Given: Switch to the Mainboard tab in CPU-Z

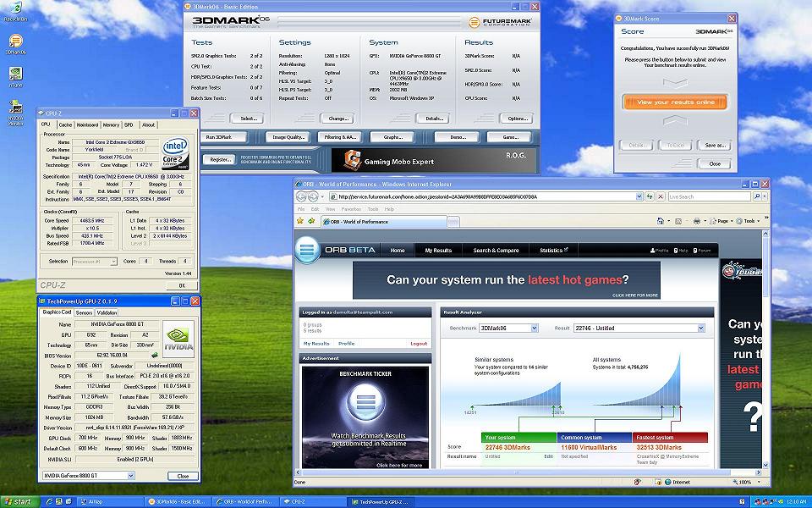Looking at the screenshot, I should coord(87,125).
